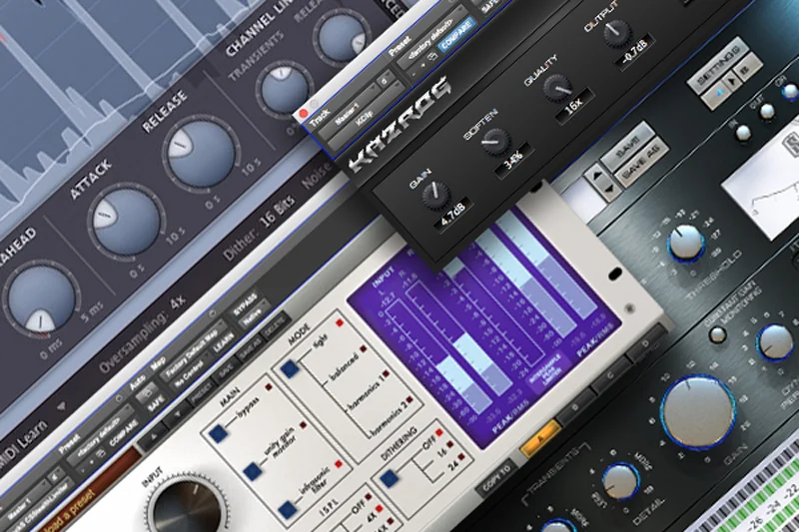Click BYPASS in the white limiter header
Viewport: 799px width, 532px height.
245,301
